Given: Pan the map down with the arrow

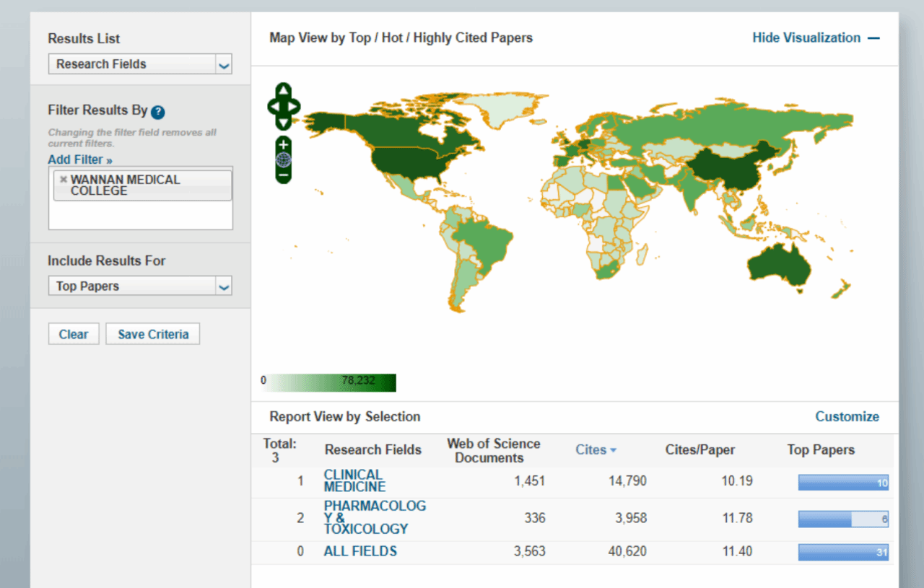Looking at the screenshot, I should pos(284,122).
